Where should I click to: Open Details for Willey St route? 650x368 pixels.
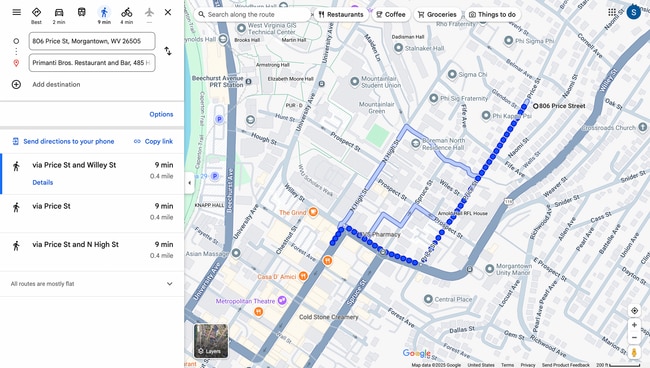(x=43, y=182)
